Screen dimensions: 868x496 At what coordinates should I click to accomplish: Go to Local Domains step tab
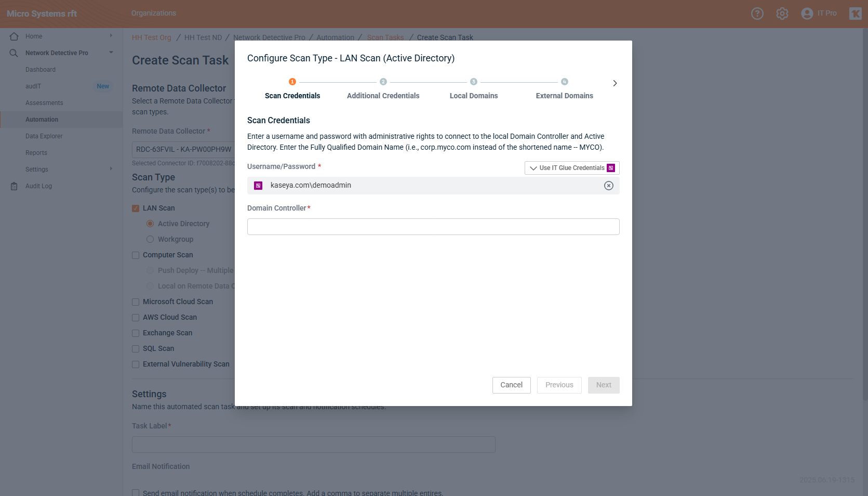pyautogui.click(x=474, y=96)
